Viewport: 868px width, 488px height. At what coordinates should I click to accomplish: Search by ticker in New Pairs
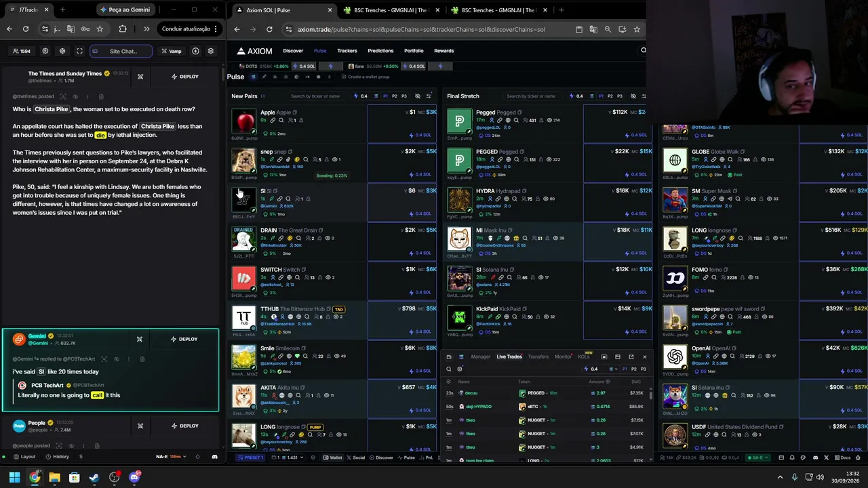[x=316, y=96]
